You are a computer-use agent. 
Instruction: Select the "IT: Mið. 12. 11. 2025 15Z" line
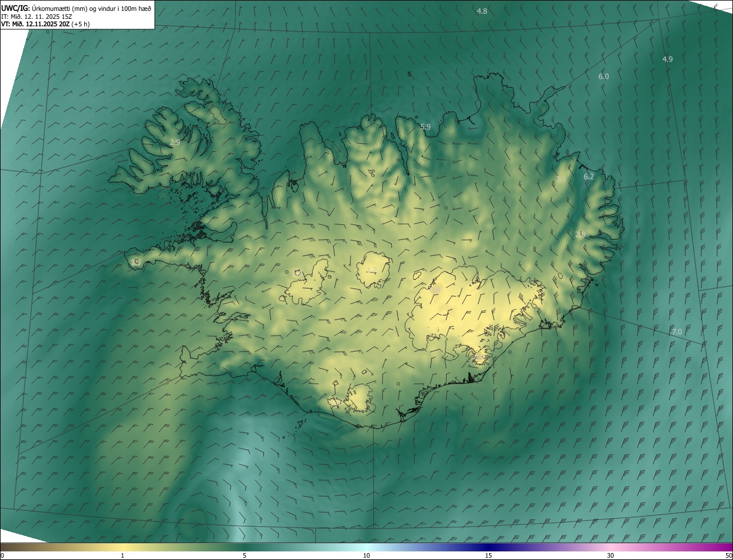37,17
